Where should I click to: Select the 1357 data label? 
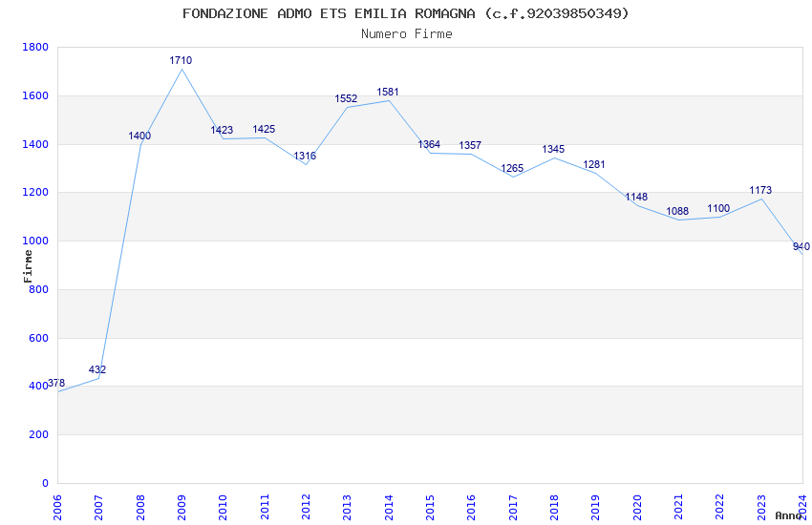tap(470, 146)
